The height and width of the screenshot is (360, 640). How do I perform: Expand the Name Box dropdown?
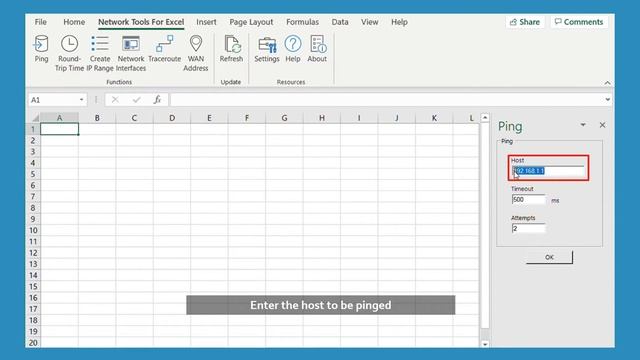pos(81,100)
